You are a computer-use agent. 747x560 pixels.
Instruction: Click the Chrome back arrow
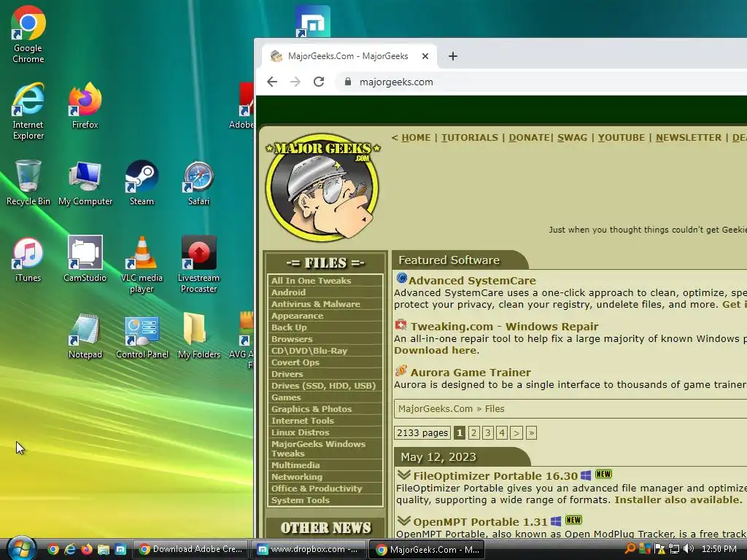pyautogui.click(x=272, y=82)
